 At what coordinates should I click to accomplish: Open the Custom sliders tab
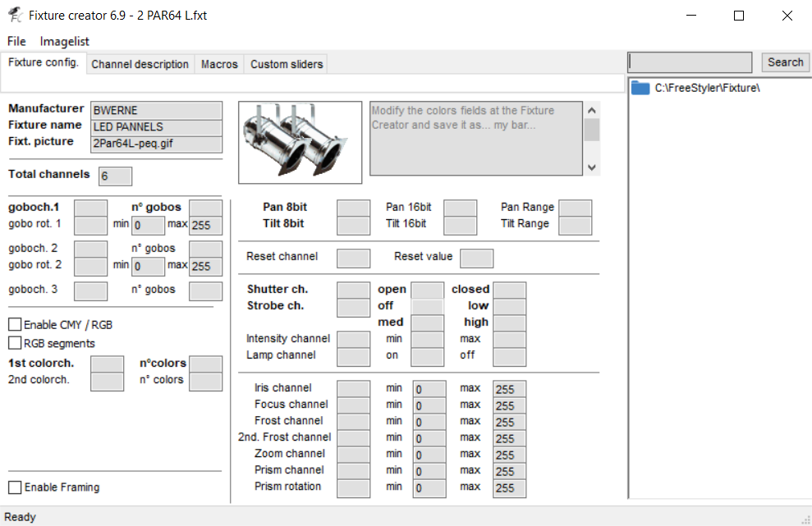coord(285,63)
